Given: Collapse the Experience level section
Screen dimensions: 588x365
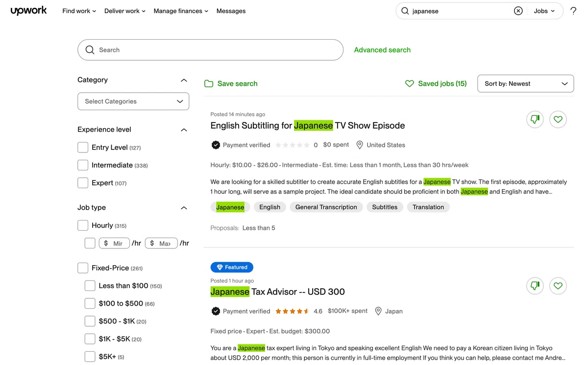Looking at the screenshot, I should click(184, 130).
